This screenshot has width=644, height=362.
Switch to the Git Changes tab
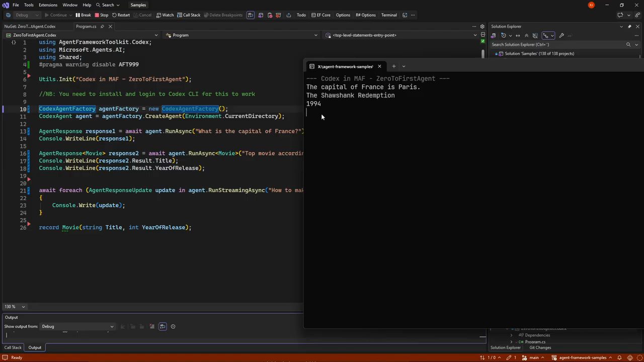point(540,347)
